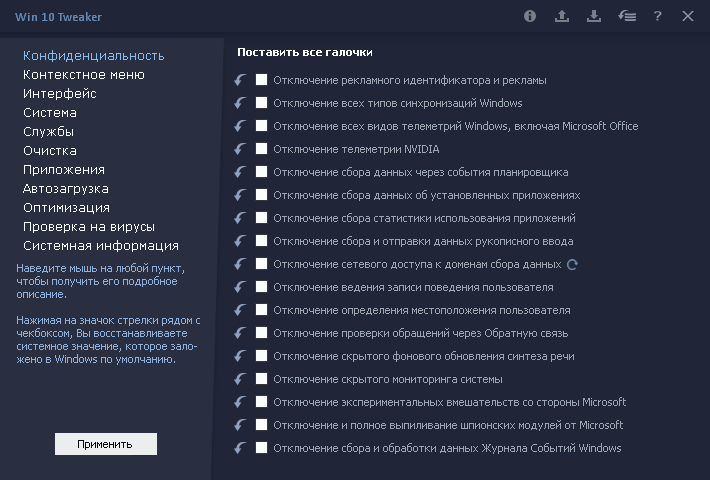
Task: Close the Win 10 Tweaker window
Action: (688, 16)
